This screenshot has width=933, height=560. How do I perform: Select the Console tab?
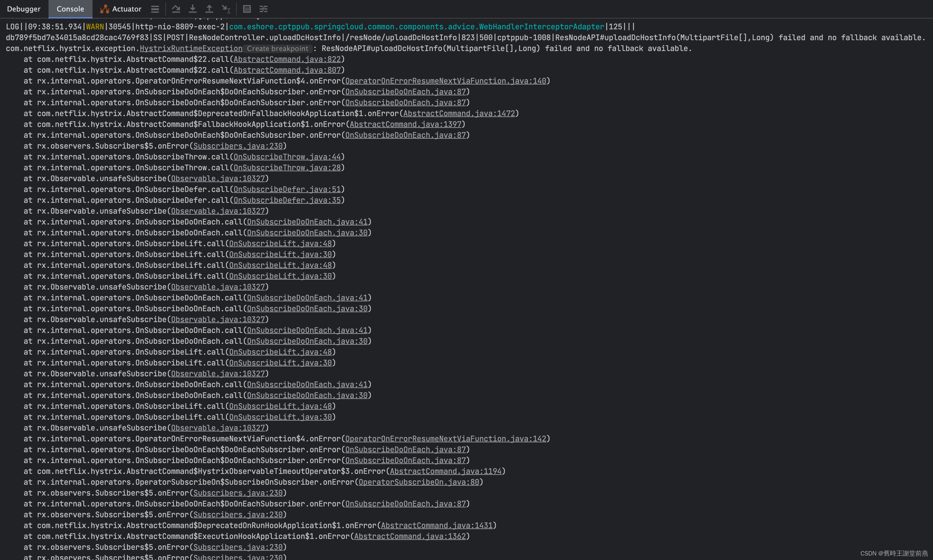click(70, 9)
